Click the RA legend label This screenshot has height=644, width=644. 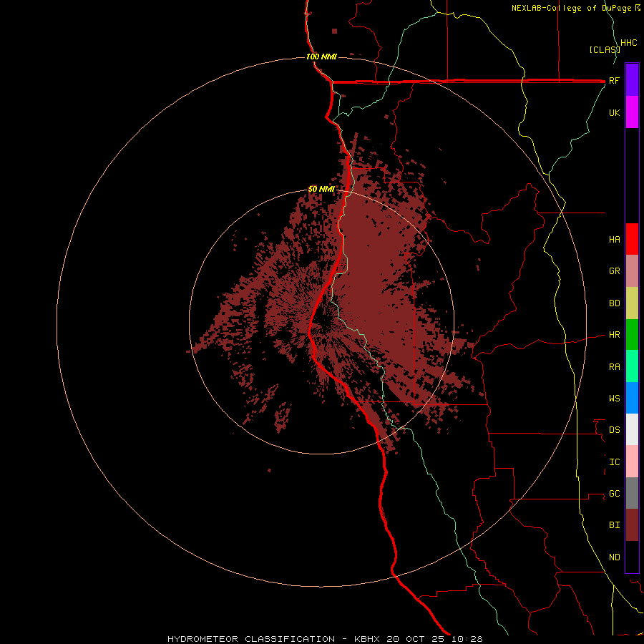(x=614, y=367)
